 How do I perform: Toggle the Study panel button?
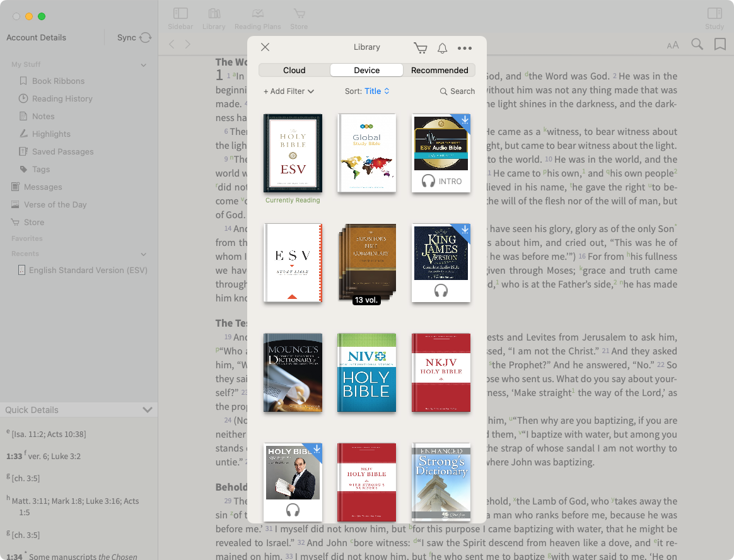click(x=714, y=19)
